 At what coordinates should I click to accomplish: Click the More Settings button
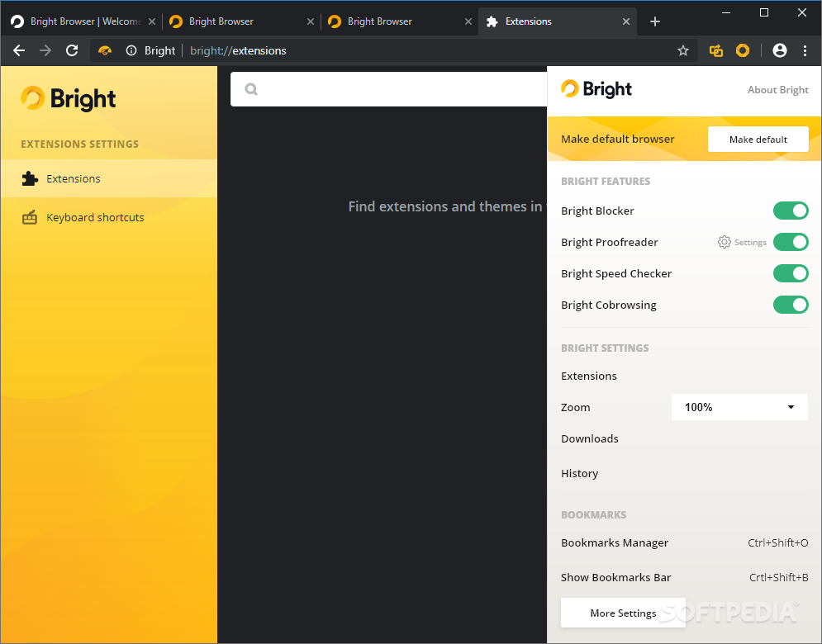623,613
